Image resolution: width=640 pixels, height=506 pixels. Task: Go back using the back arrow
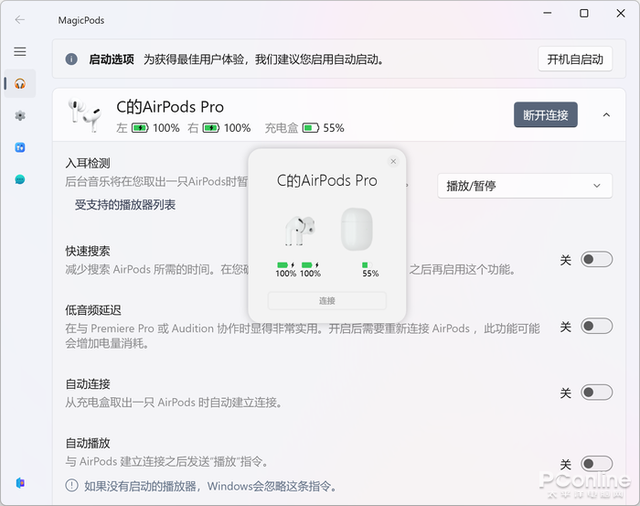click(x=20, y=20)
